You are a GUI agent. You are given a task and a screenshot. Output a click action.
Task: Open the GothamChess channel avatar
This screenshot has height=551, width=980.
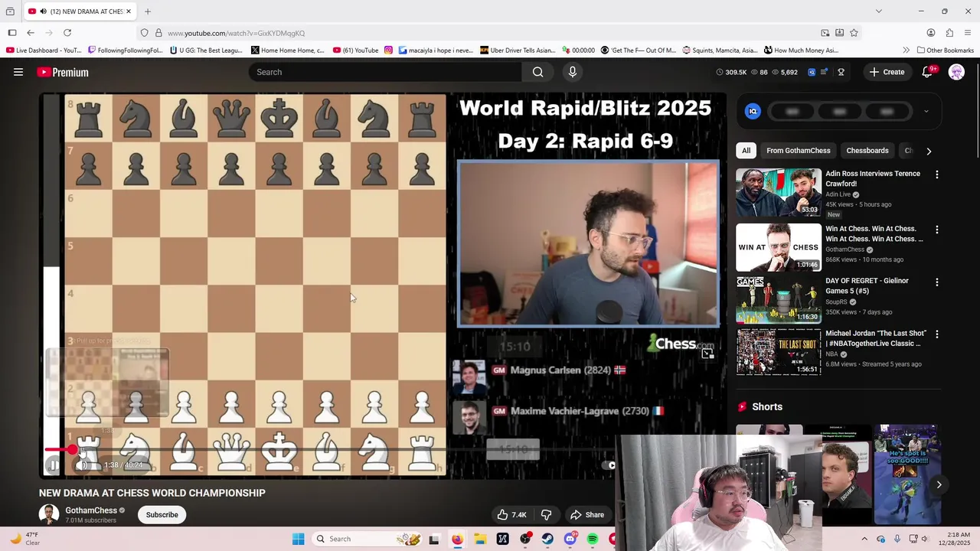(x=49, y=514)
